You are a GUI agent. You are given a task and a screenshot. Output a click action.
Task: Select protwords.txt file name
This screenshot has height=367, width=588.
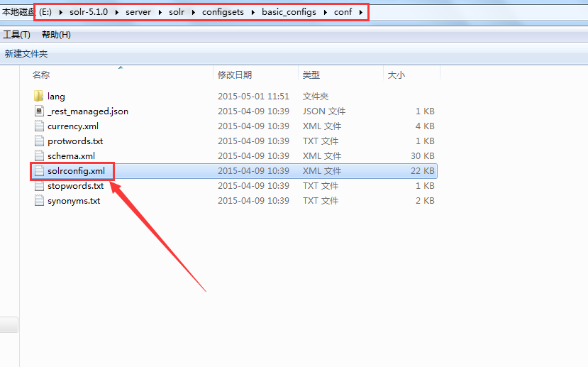click(75, 141)
